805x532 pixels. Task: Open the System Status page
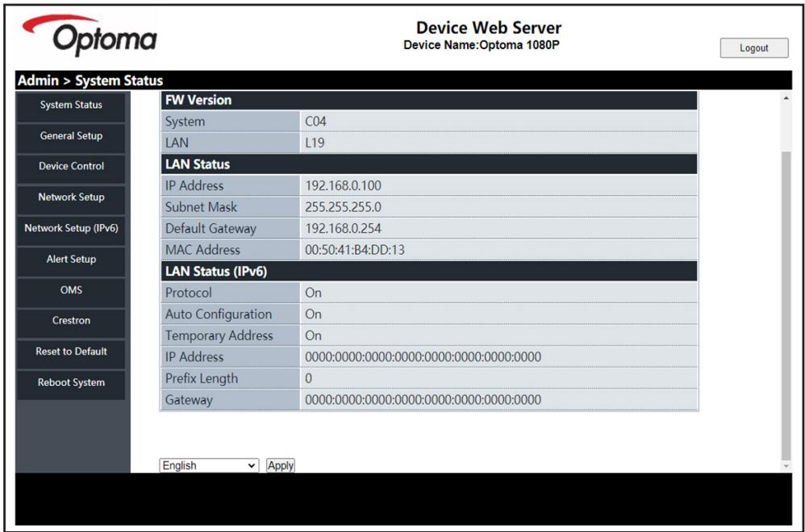pyautogui.click(x=71, y=105)
